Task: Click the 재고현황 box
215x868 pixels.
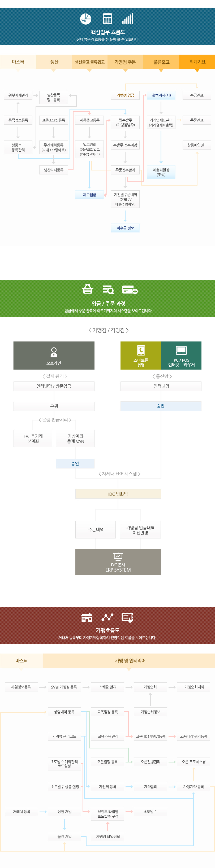Action: click(89, 195)
